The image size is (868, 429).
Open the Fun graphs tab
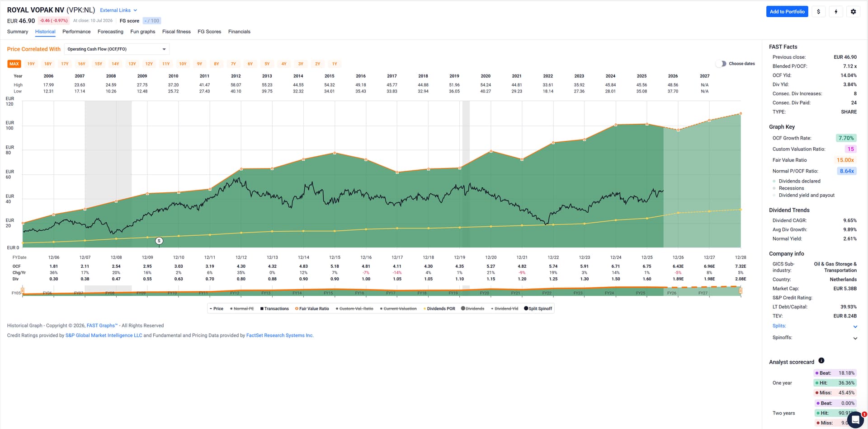coord(143,32)
